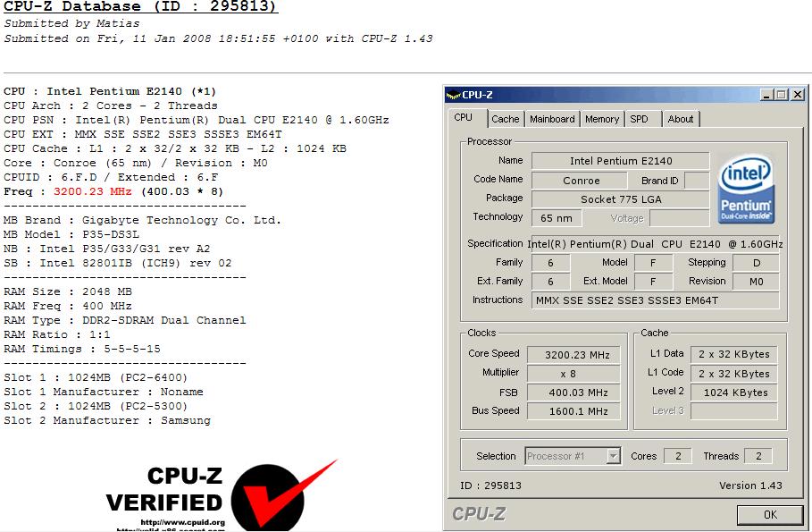Click the 'Version 1.43' text in CPU-Z window
Image resolution: width=812 pixels, height=532 pixels.
pos(750,486)
